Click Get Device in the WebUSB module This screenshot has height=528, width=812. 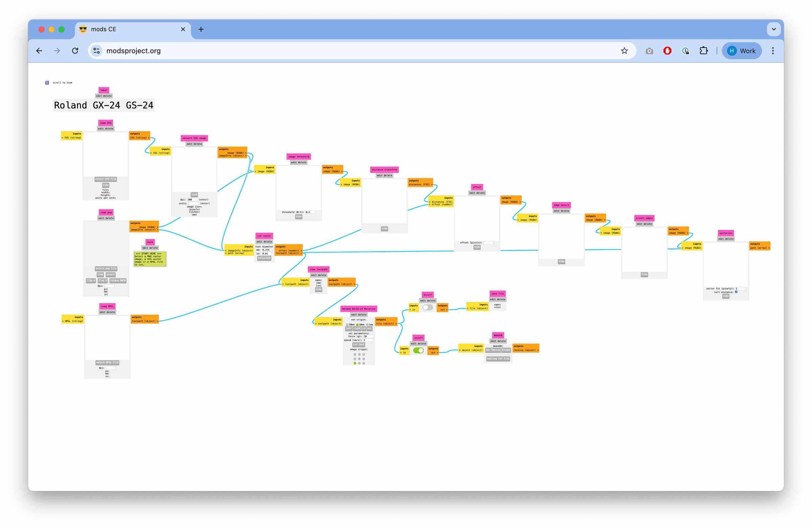493,350
